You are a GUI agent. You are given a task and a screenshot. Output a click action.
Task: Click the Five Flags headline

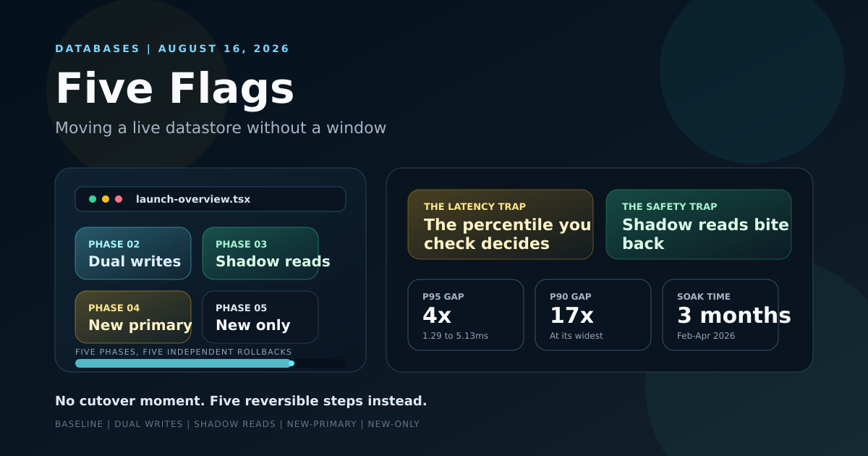(175, 88)
